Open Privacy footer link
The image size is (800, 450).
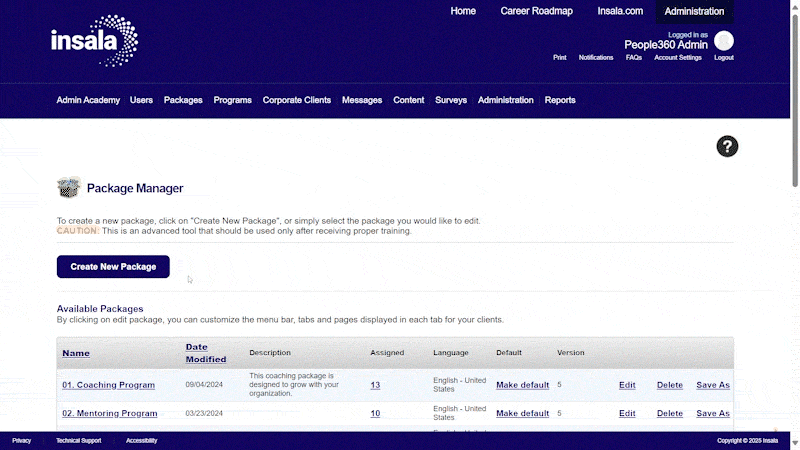click(x=21, y=441)
